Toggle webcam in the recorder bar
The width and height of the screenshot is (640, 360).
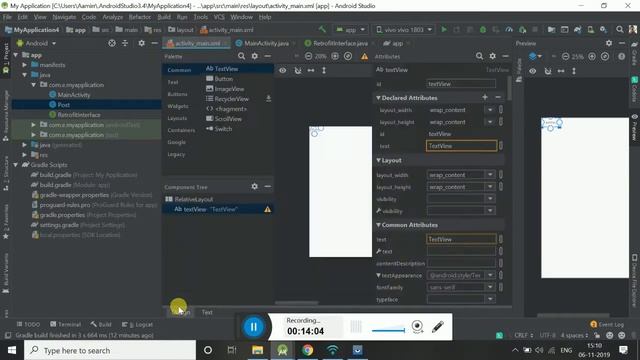[418, 327]
